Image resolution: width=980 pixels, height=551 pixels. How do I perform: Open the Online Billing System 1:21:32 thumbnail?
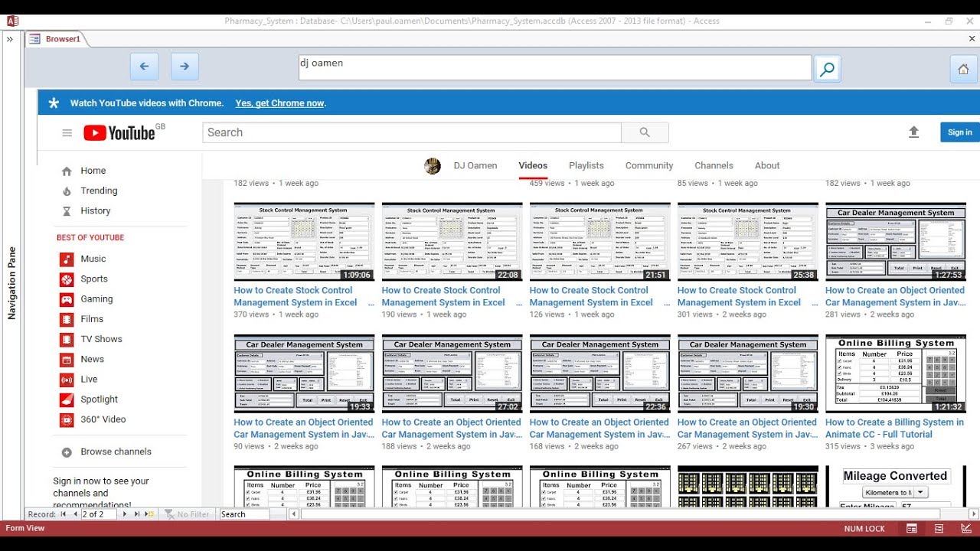[896, 373]
